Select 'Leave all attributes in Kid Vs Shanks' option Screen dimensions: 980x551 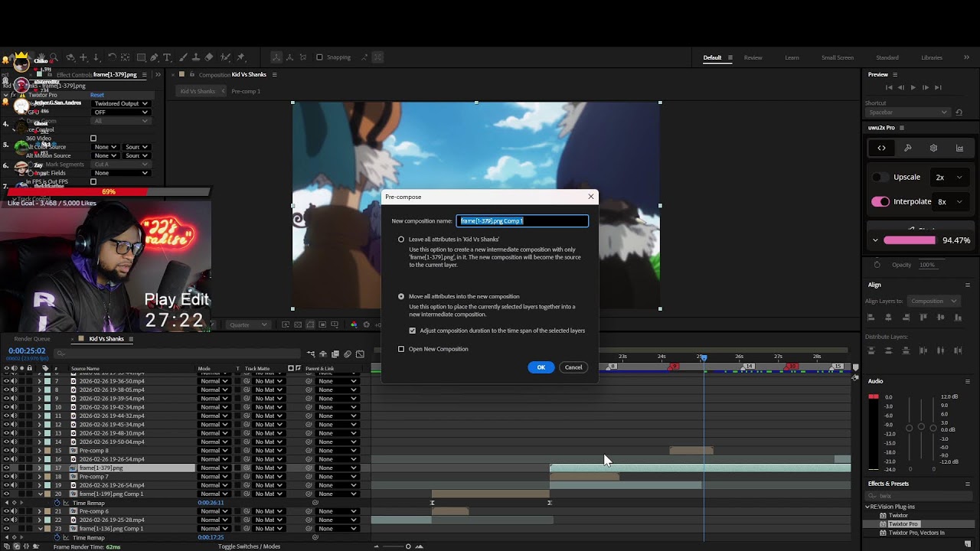[x=400, y=240]
